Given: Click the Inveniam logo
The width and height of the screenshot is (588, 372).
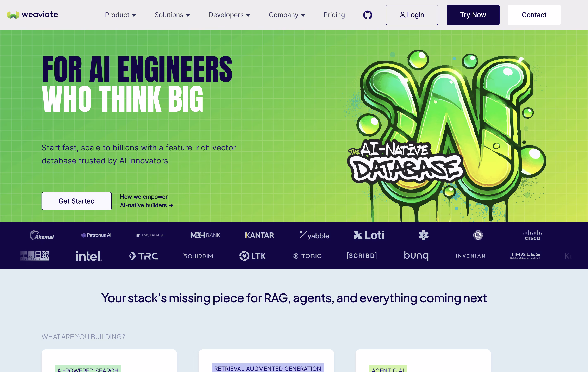Looking at the screenshot, I should click(x=471, y=256).
